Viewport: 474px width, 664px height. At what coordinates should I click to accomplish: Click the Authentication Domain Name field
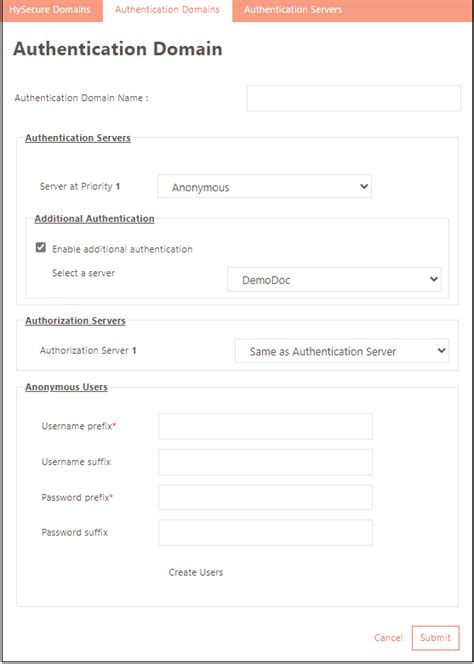(354, 98)
